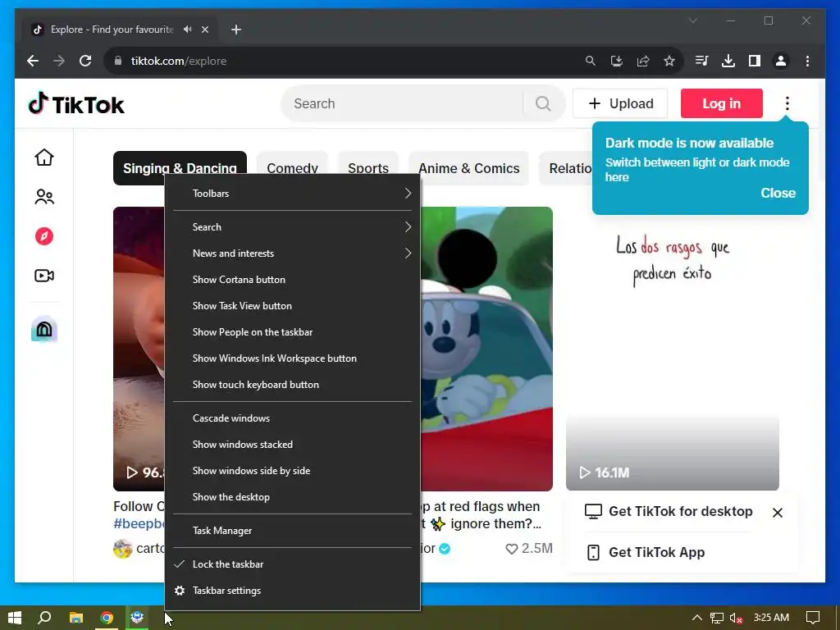Viewport: 840px width, 630px height.
Task: Open the Mickey Mouse video thumbnail
Action: tap(486, 349)
